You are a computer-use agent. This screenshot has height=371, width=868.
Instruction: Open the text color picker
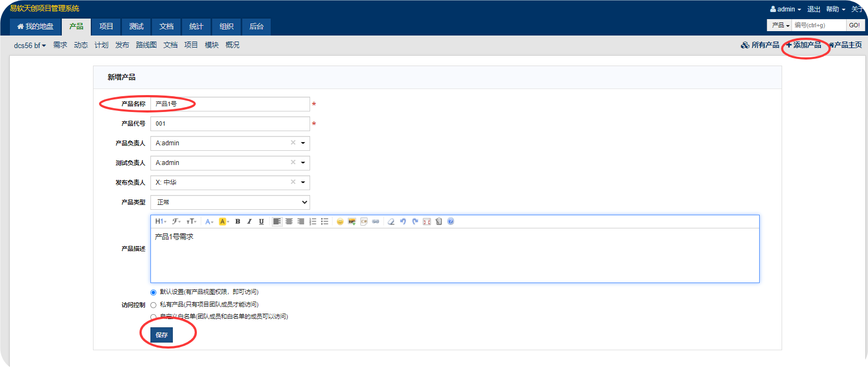tap(209, 221)
